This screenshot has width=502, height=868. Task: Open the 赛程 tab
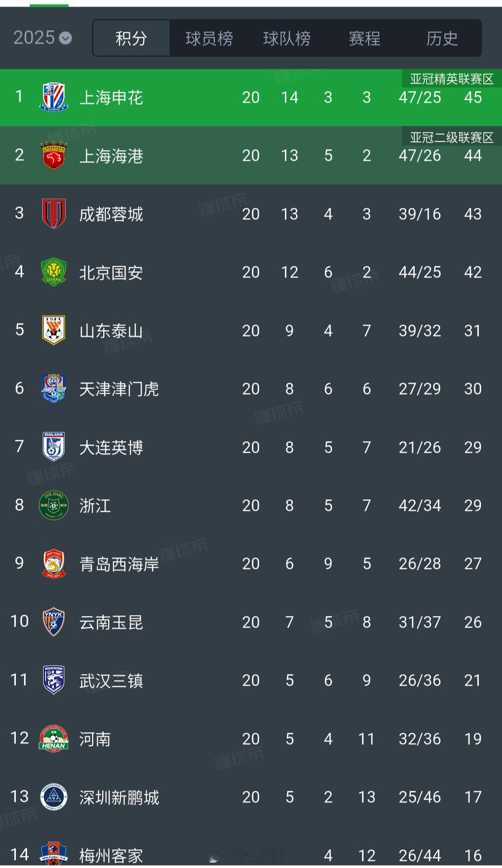tap(364, 38)
